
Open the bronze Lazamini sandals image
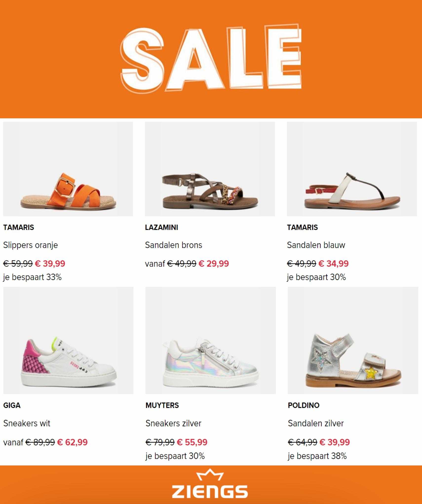coord(210,169)
